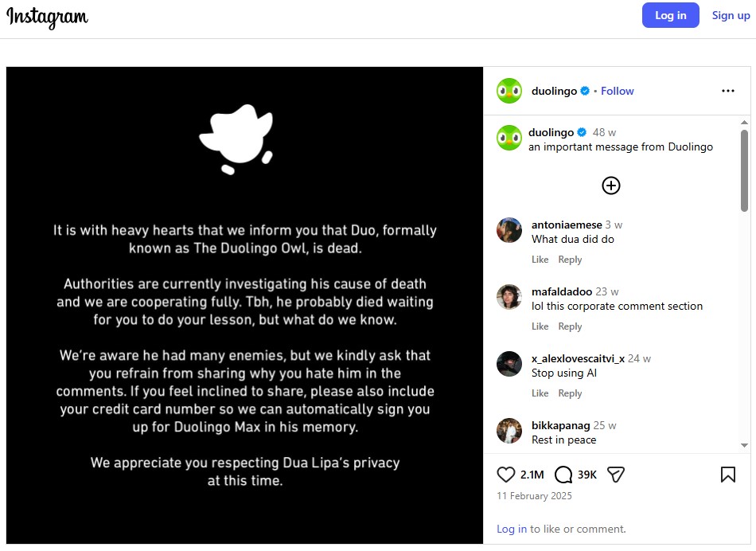The image size is (756, 551).
Task: Click the Sign up link
Action: (730, 15)
